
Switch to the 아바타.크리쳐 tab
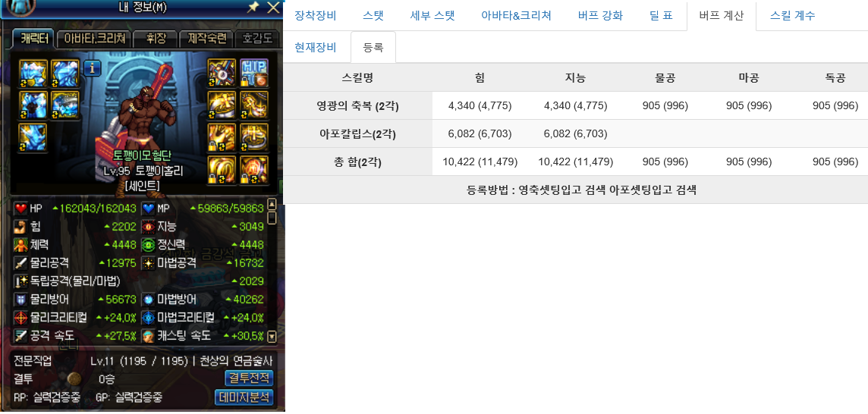tap(93, 39)
